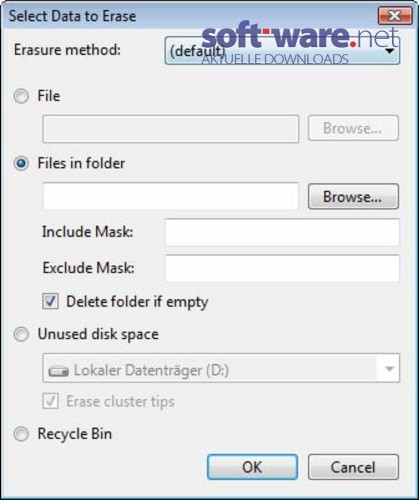This screenshot has width=419, height=500.
Task: Focus the folder path text field
Action: pyautogui.click(x=171, y=196)
